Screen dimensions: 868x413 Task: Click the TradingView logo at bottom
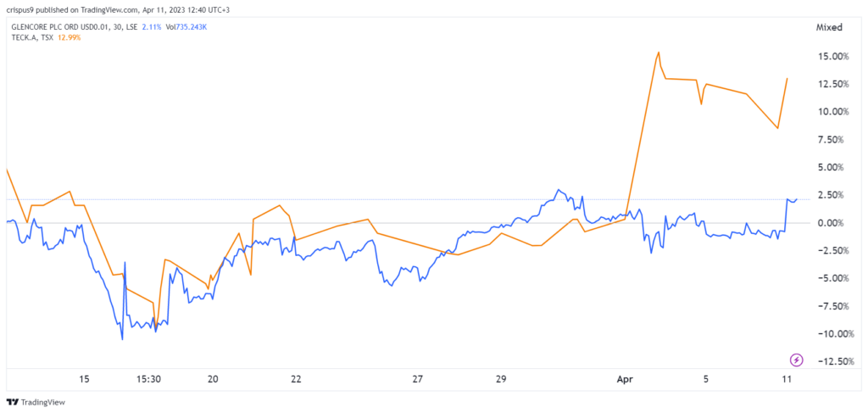pos(36,402)
